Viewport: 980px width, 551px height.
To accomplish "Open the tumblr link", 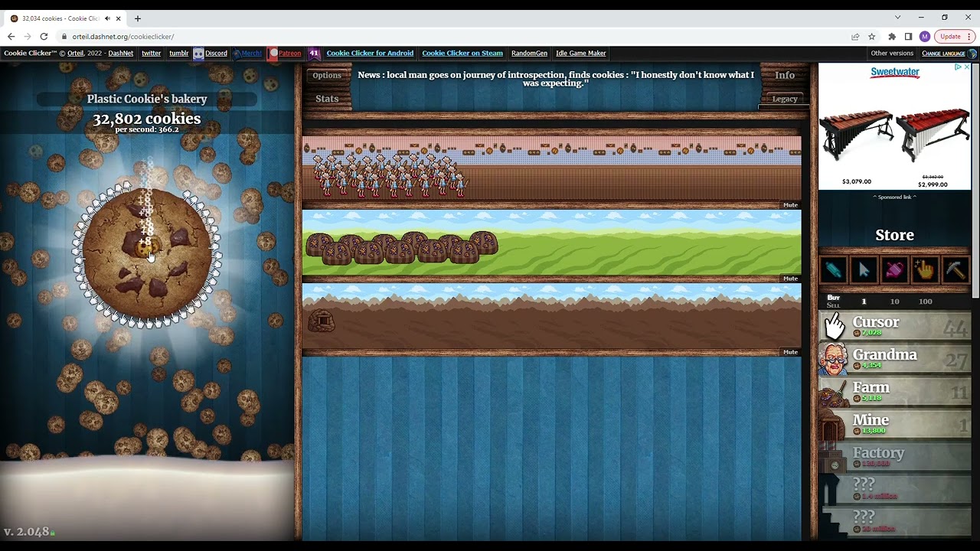I will (x=178, y=53).
